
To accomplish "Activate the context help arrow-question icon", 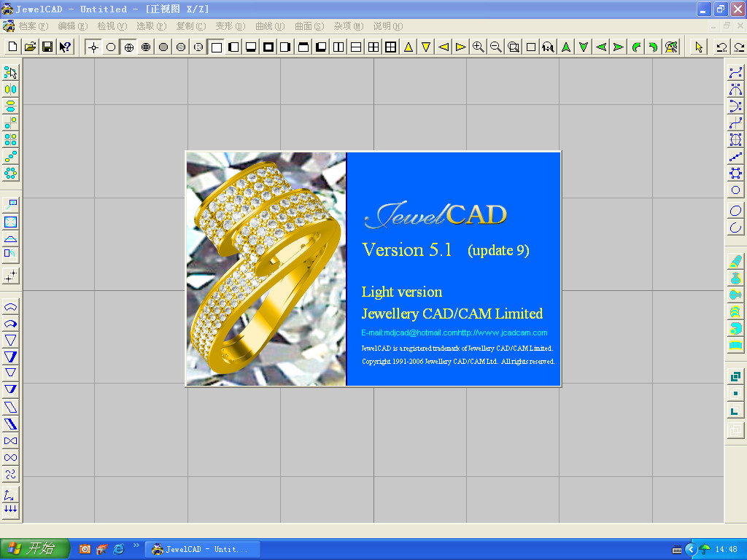I will click(x=65, y=47).
